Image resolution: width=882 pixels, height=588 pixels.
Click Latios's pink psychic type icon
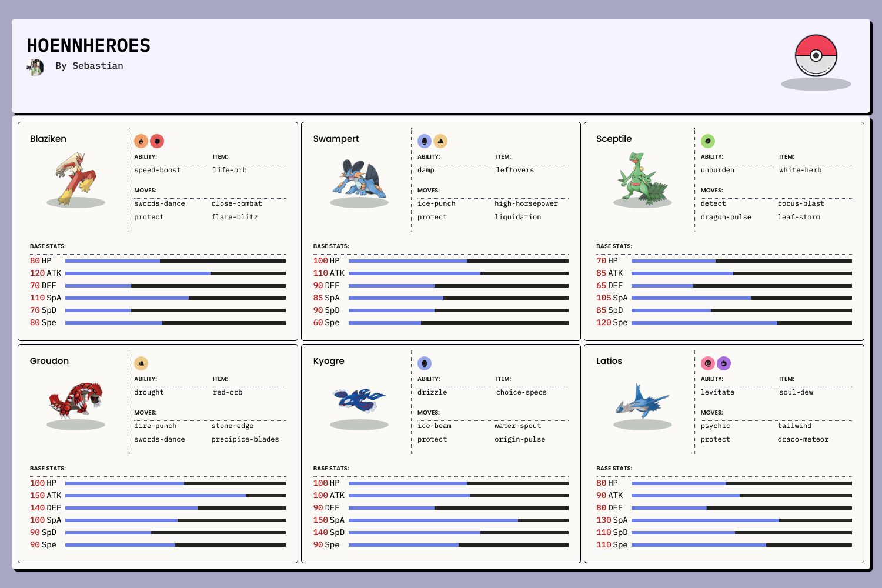[708, 363]
